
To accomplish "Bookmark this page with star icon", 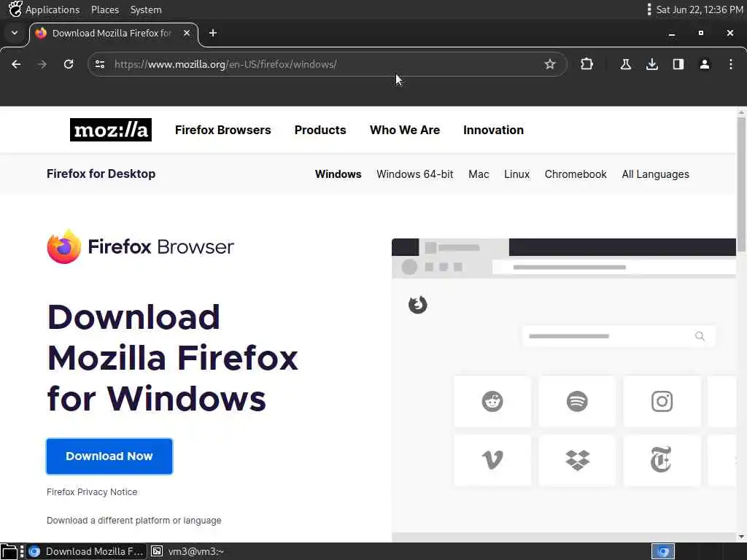I will 550,64.
